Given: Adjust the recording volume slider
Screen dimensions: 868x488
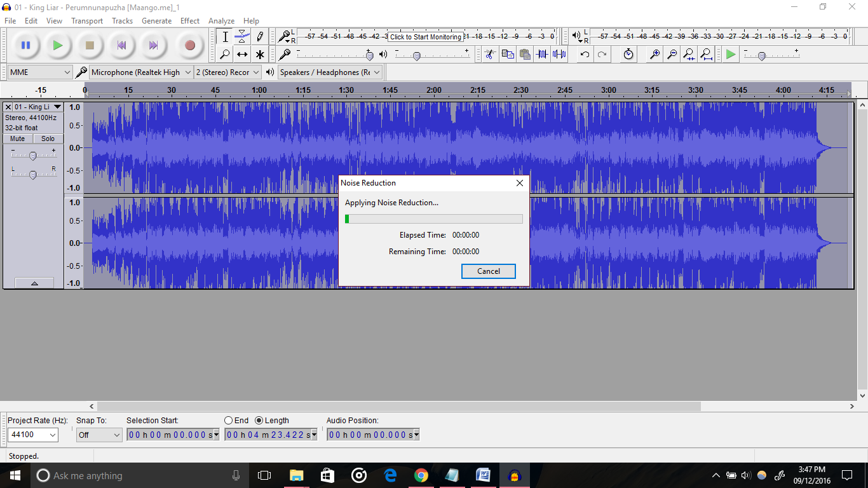Looking at the screenshot, I should point(369,55).
